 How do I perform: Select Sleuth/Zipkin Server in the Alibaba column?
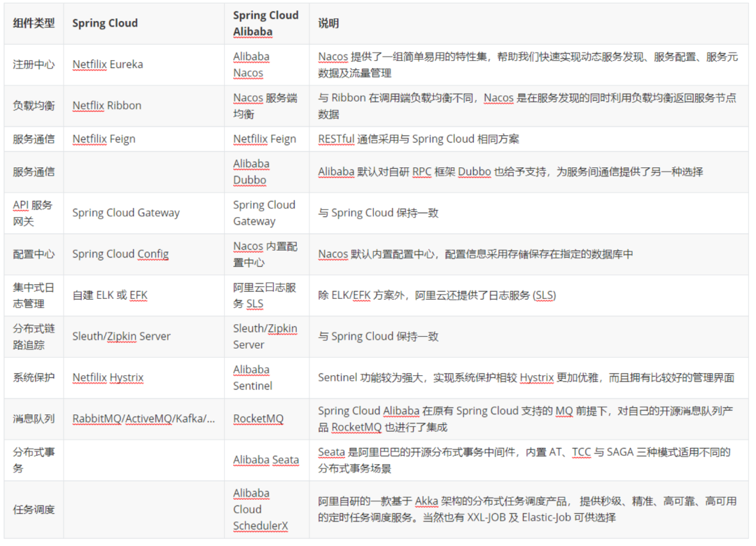pyautogui.click(x=265, y=337)
